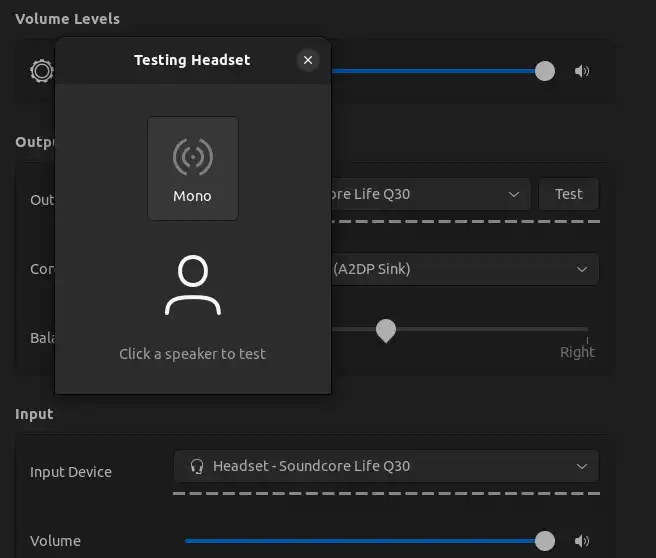Click the input Volume slider handle
This screenshot has width=656, height=558.
[545, 541]
